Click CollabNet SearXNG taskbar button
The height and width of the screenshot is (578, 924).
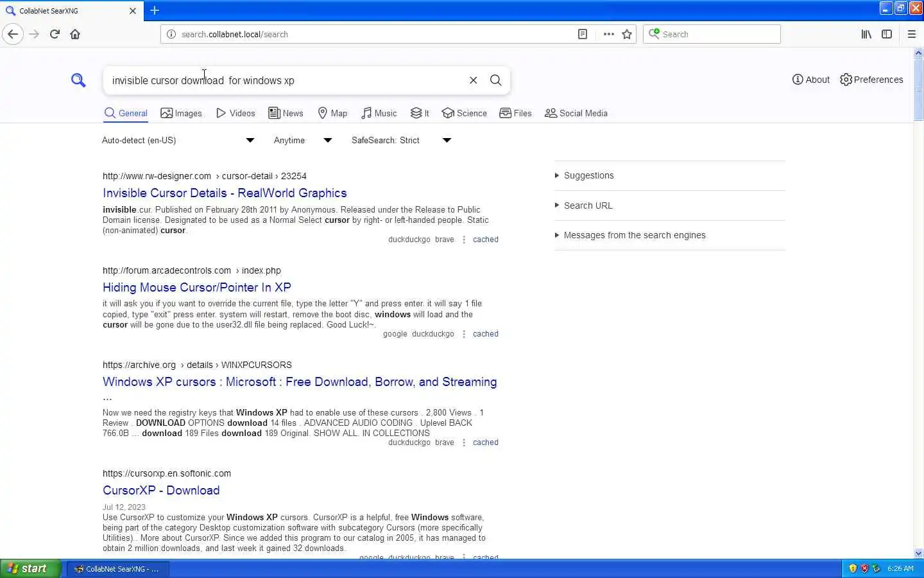click(x=118, y=569)
